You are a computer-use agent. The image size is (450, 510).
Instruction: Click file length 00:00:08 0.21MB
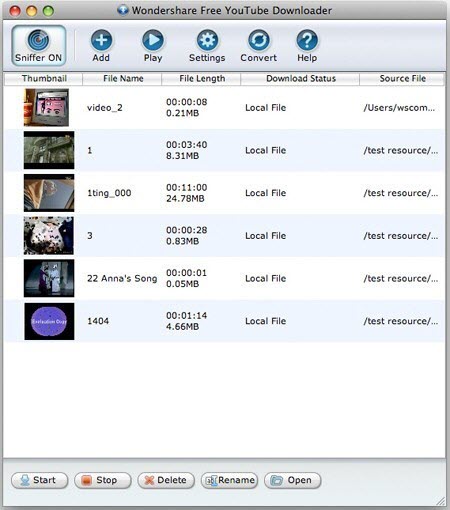point(187,107)
